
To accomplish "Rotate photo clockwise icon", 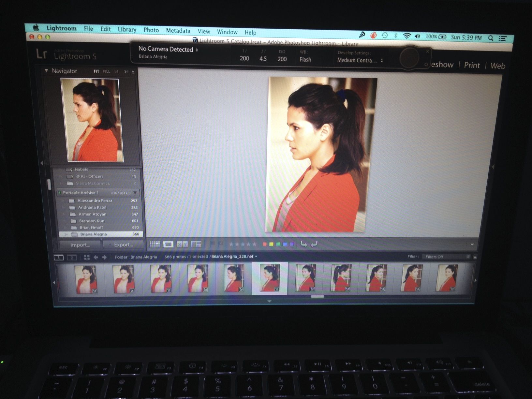I will tap(314, 244).
